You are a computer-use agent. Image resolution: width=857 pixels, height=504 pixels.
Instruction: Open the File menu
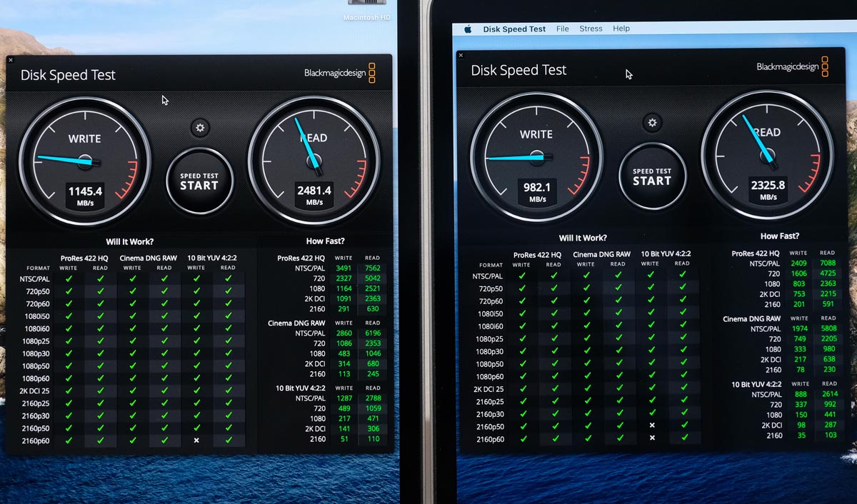coord(563,29)
